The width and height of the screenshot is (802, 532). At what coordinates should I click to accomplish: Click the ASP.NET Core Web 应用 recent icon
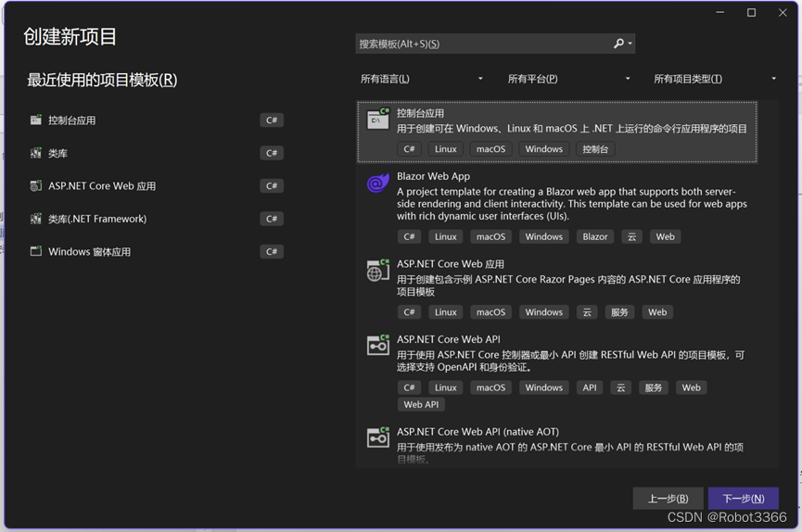click(36, 185)
